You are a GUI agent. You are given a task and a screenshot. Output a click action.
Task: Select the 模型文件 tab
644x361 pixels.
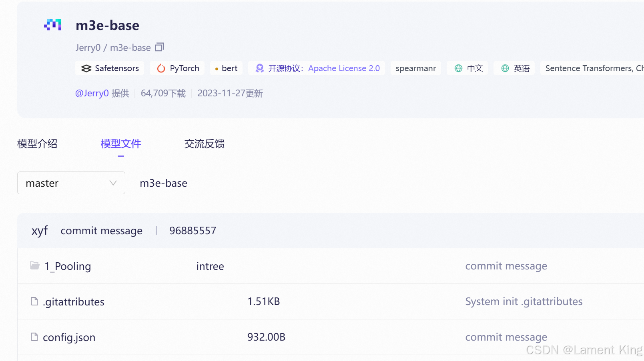tap(121, 144)
